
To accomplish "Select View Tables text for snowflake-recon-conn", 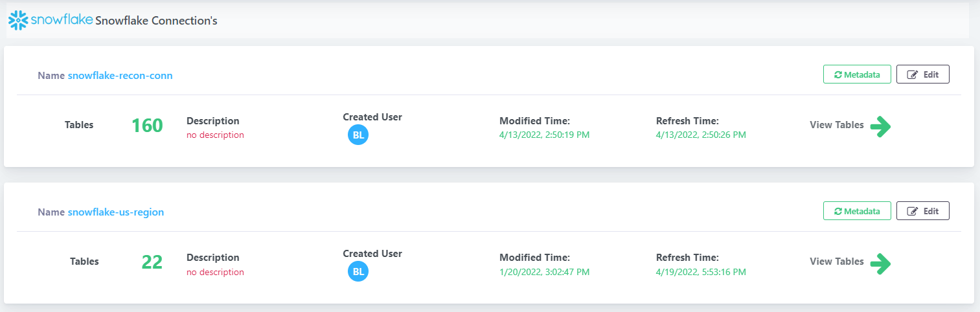I will [836, 125].
